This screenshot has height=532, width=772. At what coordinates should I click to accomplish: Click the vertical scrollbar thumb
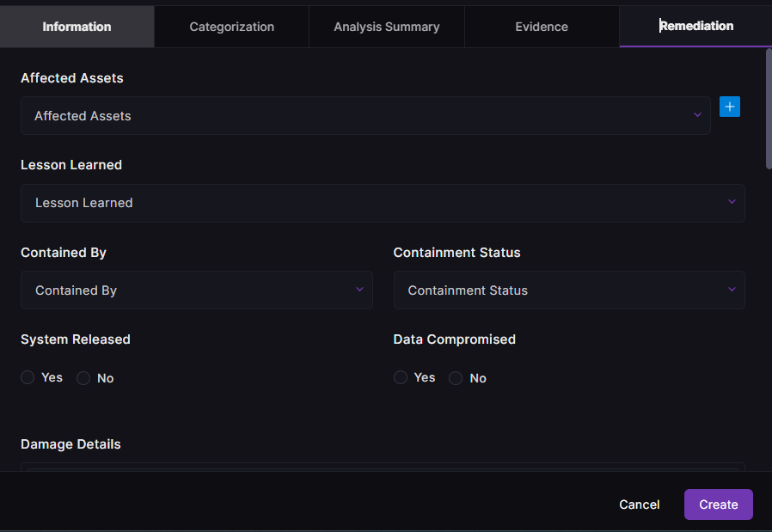click(768, 107)
